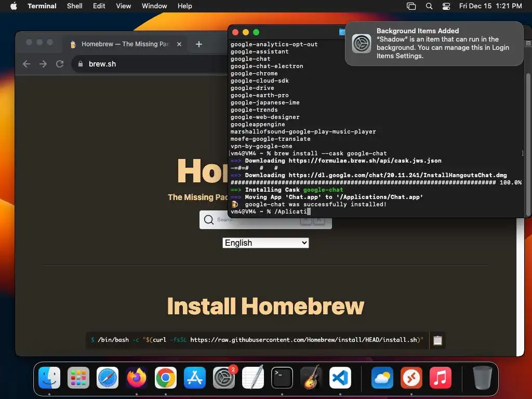Click the 'google-cloud-sdk' line in Terminal
The width and height of the screenshot is (532, 399).
coord(260,81)
